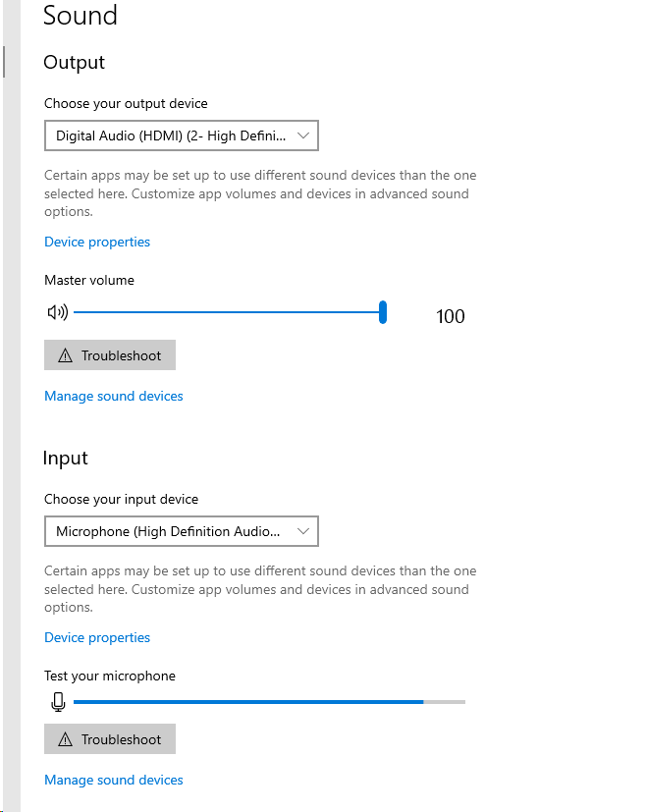Click the microphone test level bar

pos(269,702)
